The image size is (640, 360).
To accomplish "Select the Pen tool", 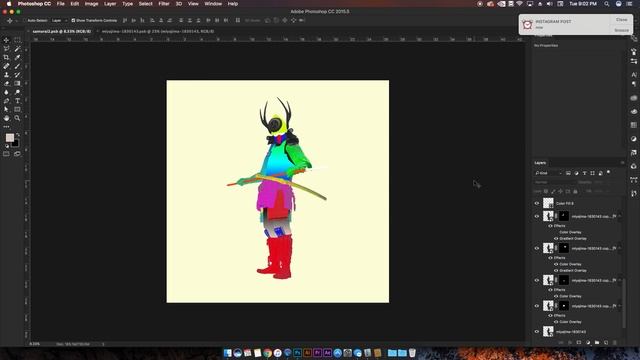I will point(6,101).
